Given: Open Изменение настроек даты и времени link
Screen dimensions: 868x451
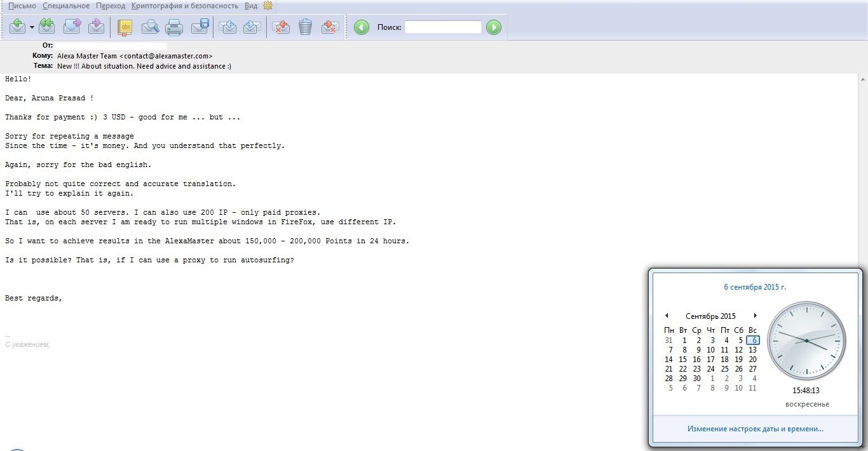Looking at the screenshot, I should [x=755, y=429].
